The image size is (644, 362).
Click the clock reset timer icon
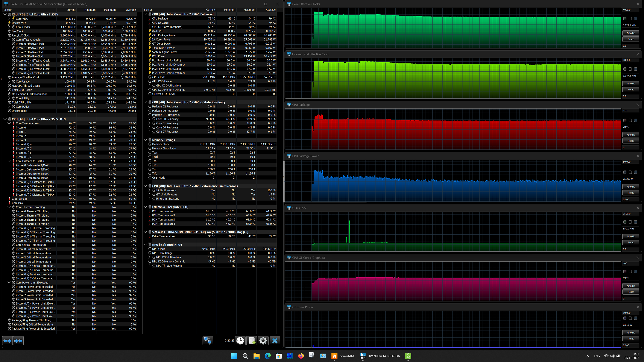click(240, 341)
